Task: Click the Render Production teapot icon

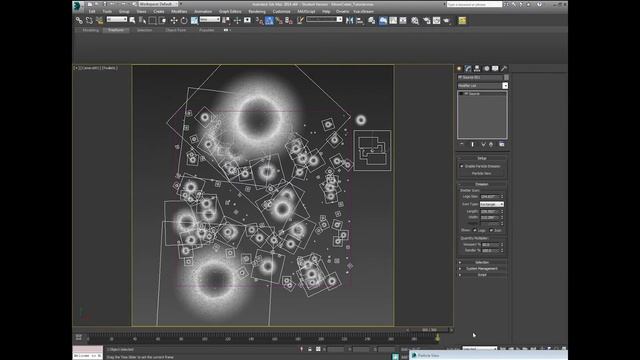Action: coord(447,20)
